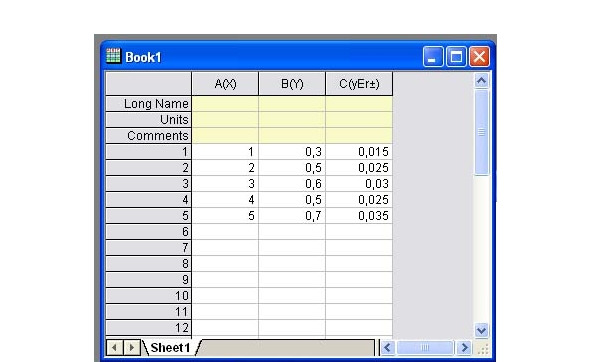Image resolution: width=591 pixels, height=362 pixels.
Task: Click the vertical scrollbar up arrow
Action: (x=481, y=80)
